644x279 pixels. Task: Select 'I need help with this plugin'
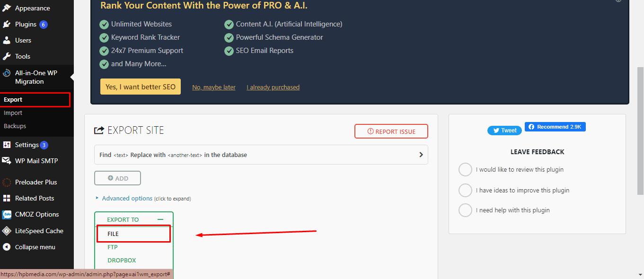tap(465, 210)
